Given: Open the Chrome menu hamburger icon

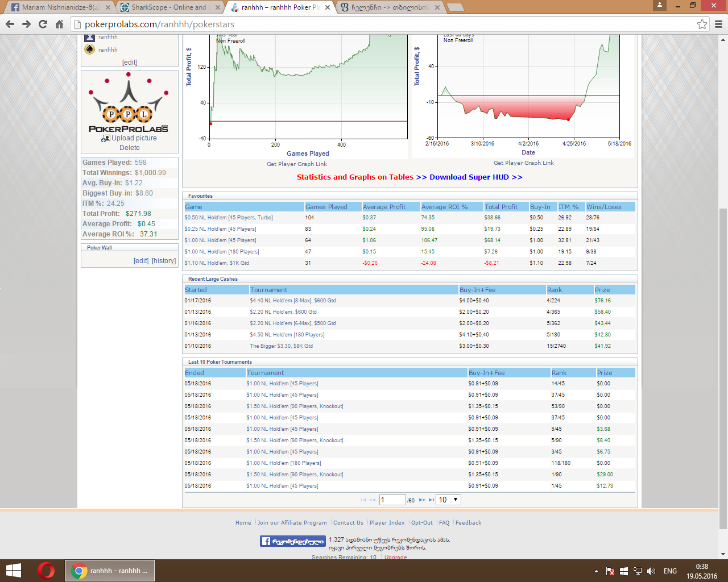Looking at the screenshot, I should (x=718, y=24).
